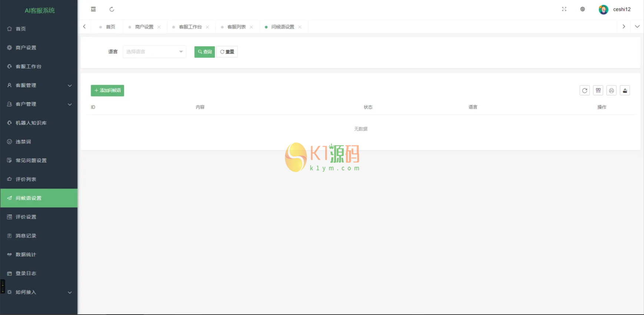Collapse the sidebar with the menu fold icon

93,9
